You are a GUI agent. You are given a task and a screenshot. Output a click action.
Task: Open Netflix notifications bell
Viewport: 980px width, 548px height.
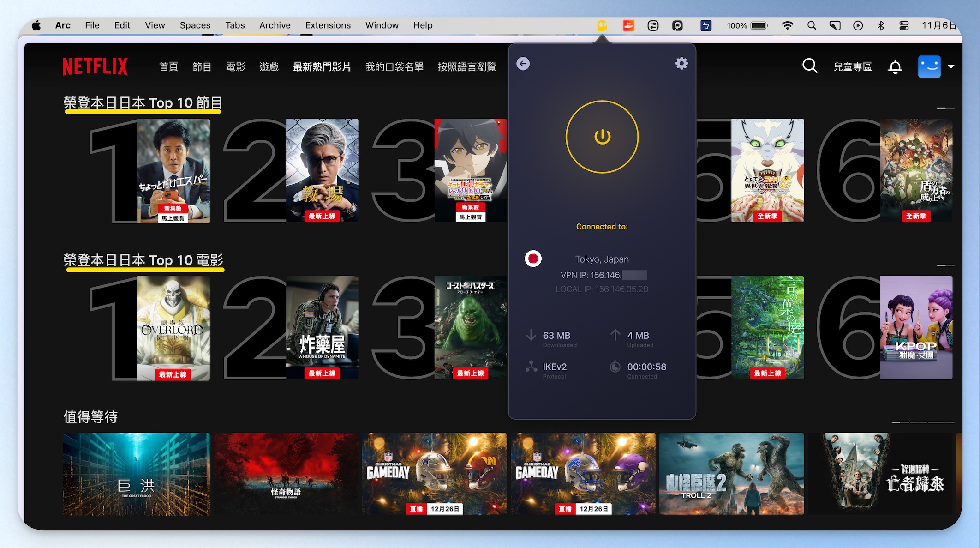tap(895, 67)
